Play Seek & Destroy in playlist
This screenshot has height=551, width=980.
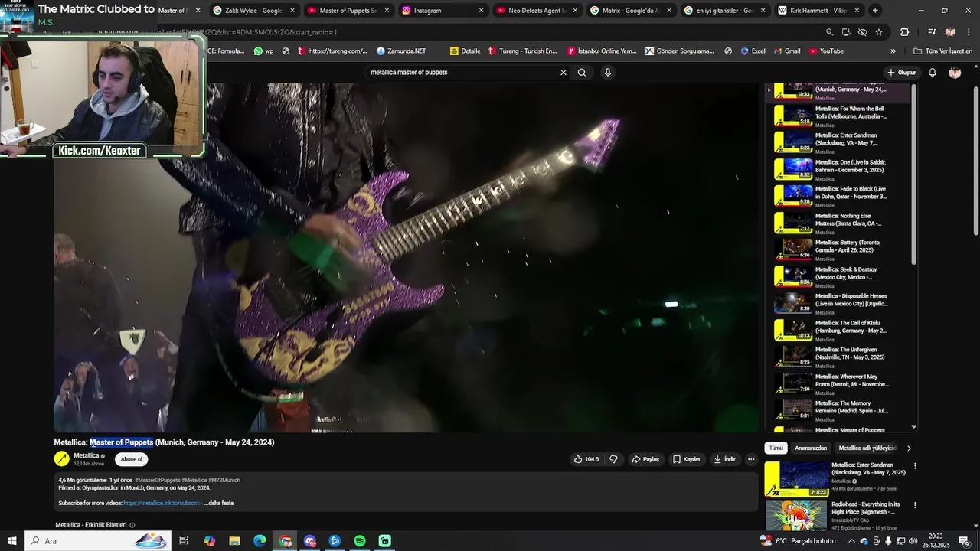coord(838,277)
